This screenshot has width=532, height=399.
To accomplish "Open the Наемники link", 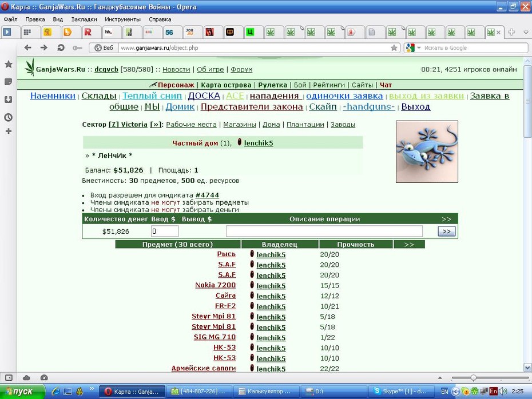I will [x=53, y=96].
